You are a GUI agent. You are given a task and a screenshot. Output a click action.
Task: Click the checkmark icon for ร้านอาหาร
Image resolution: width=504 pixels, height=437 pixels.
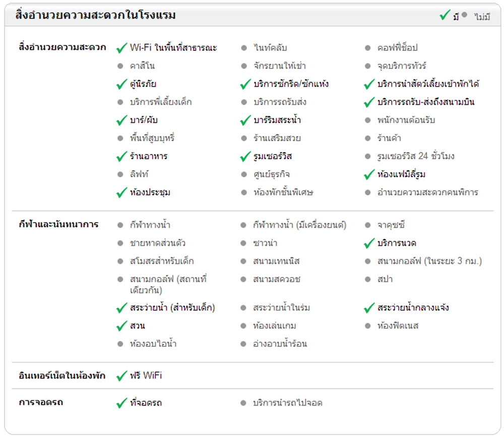click(121, 157)
